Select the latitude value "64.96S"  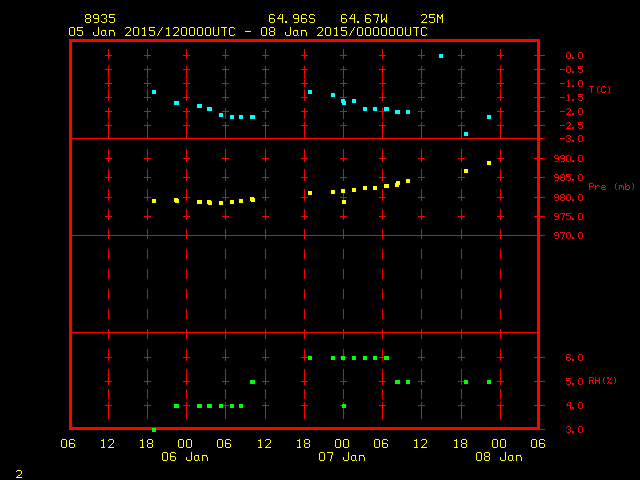tap(292, 19)
